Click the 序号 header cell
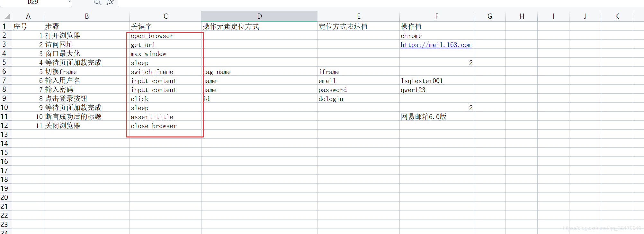The image size is (644, 234). [28, 26]
